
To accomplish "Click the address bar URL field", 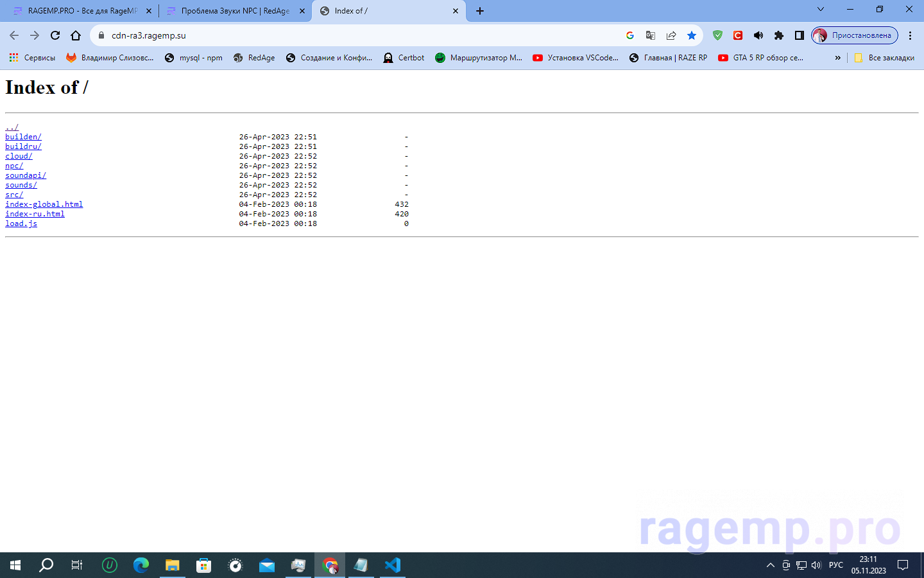I will click(x=359, y=35).
